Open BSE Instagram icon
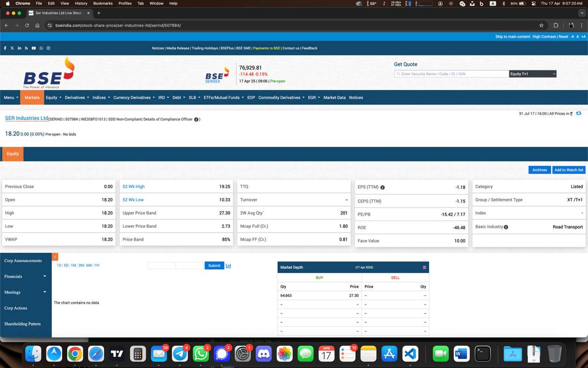The width and height of the screenshot is (588, 368). (49, 48)
